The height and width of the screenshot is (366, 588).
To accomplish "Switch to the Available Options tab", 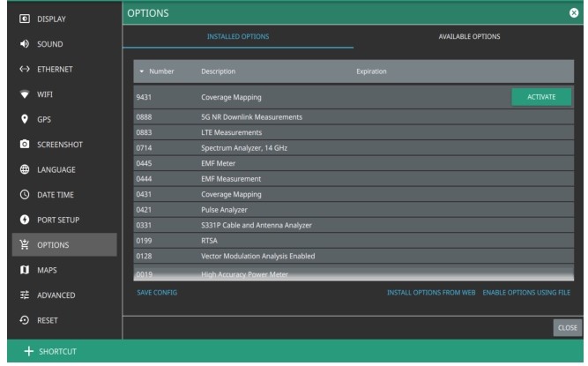I will (x=469, y=36).
